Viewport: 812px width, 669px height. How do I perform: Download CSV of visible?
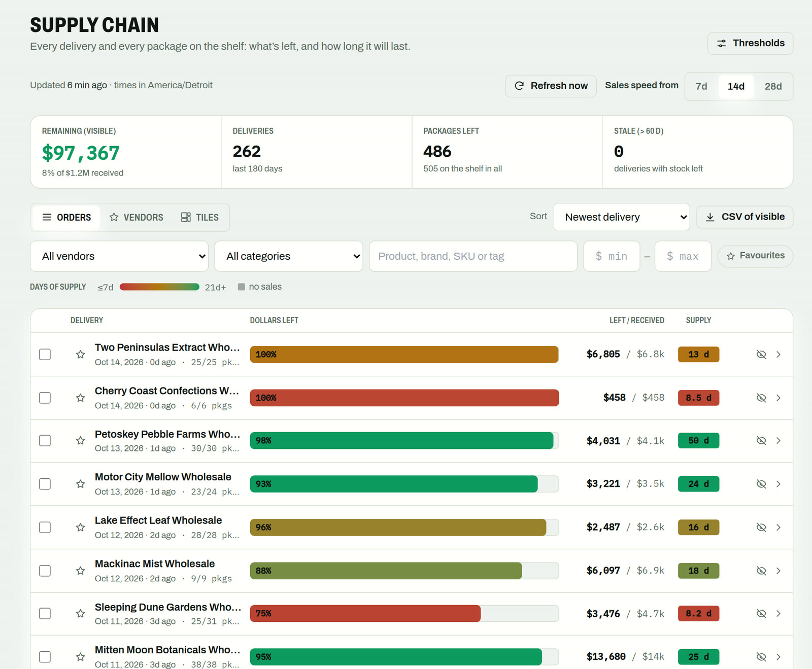click(745, 217)
